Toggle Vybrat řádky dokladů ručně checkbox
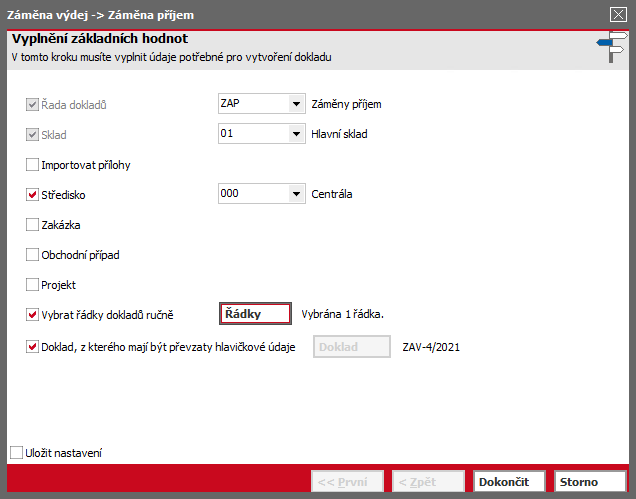This screenshot has width=636, height=499. point(32,314)
